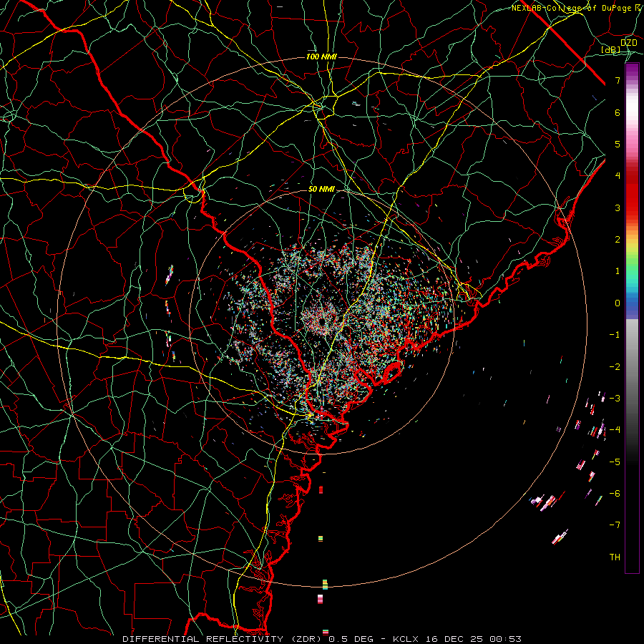Image resolution: width=644 pixels, height=644 pixels.
Task: Select the 2 tick label on the scale
Action: point(618,240)
